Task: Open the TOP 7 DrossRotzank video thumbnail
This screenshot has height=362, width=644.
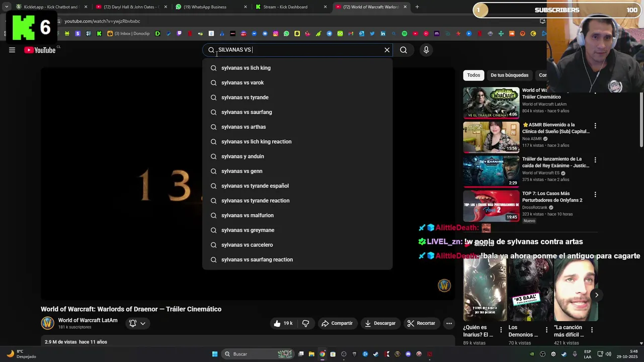Action: click(491, 206)
